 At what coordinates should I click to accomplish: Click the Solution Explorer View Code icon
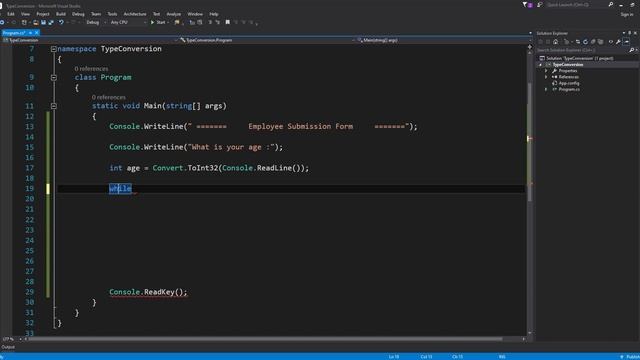pos(611,42)
